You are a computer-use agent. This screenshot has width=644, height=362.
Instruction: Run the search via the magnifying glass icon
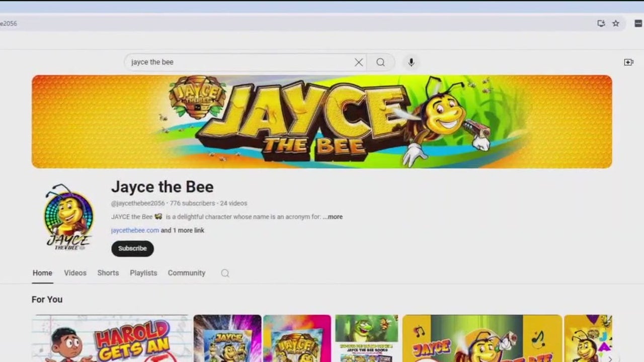tap(380, 62)
